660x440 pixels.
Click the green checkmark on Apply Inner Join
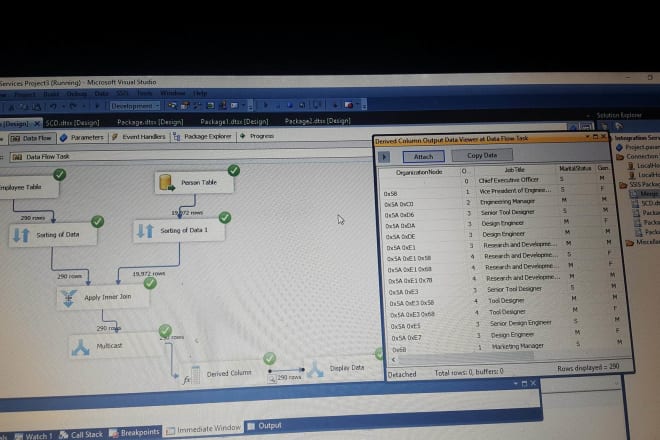tap(150, 283)
